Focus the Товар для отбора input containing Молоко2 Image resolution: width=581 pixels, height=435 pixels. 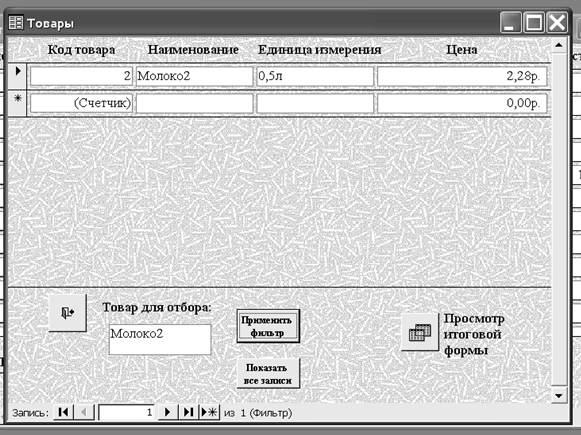coord(160,339)
